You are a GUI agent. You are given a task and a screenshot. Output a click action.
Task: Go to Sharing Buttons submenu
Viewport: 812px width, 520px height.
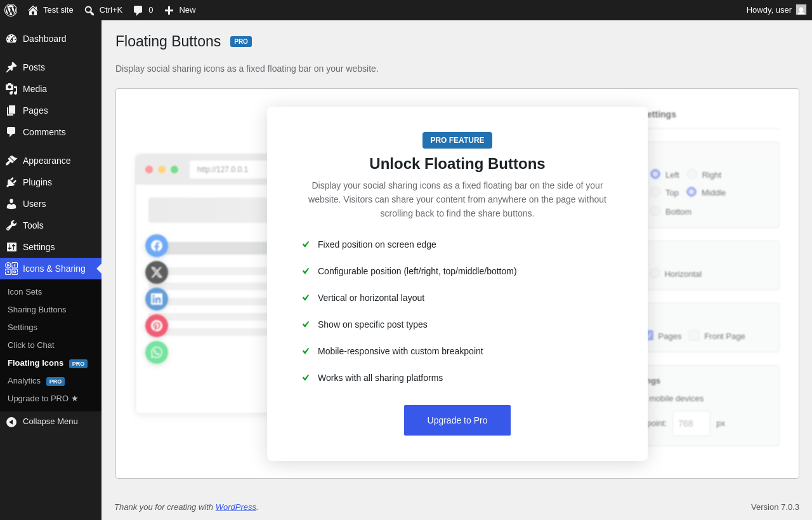pos(37,310)
